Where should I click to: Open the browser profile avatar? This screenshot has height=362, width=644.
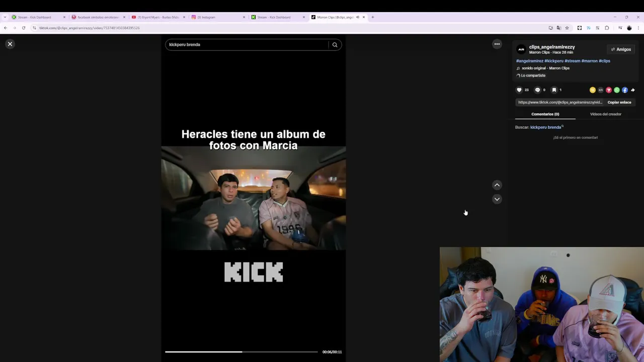click(629, 28)
